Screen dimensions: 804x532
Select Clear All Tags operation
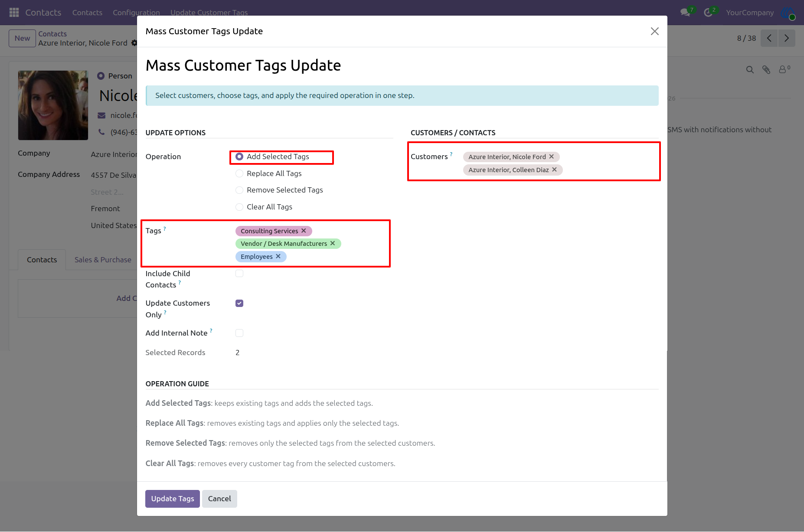click(239, 207)
